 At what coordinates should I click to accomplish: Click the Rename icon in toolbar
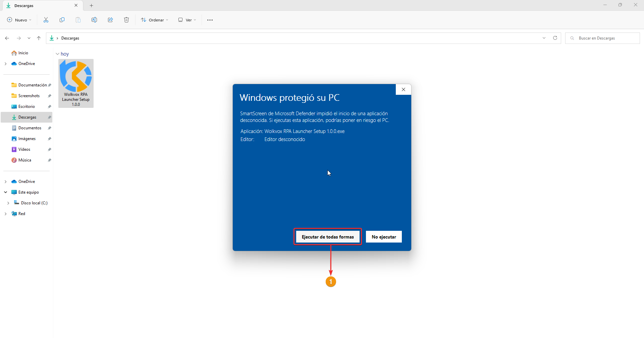[x=94, y=20]
